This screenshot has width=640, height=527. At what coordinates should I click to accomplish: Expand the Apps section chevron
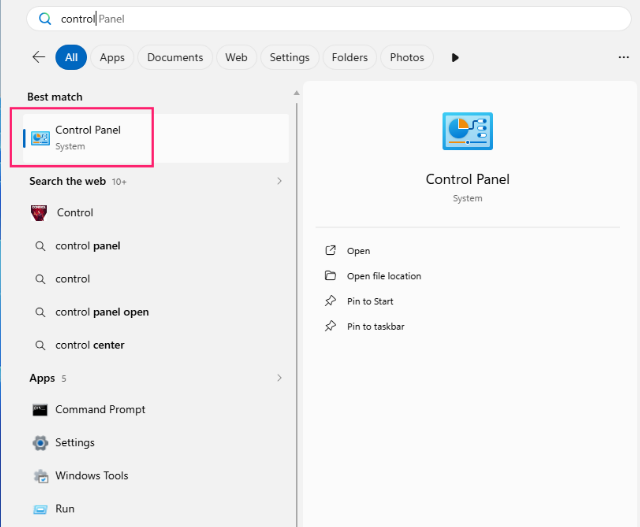pyautogui.click(x=280, y=378)
